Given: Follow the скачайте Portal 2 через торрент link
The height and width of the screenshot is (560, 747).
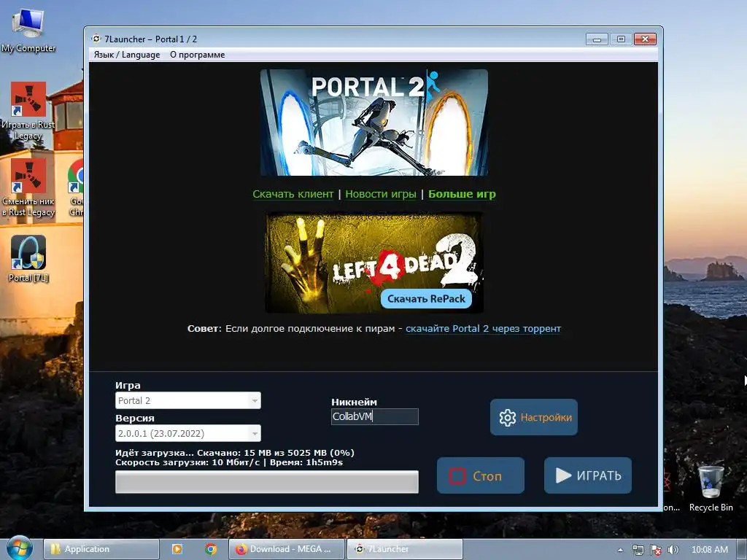Looking at the screenshot, I should coord(483,329).
